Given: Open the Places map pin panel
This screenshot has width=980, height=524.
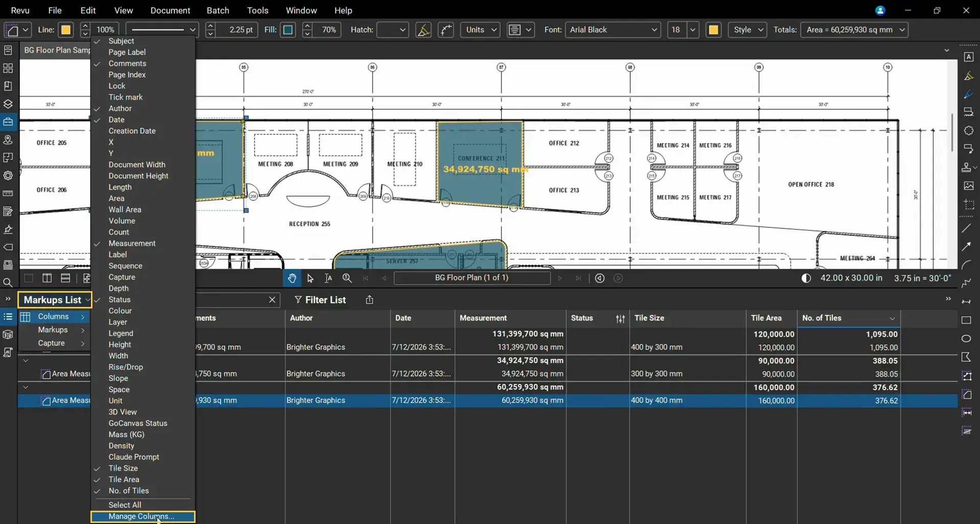Looking at the screenshot, I should pos(8,139).
